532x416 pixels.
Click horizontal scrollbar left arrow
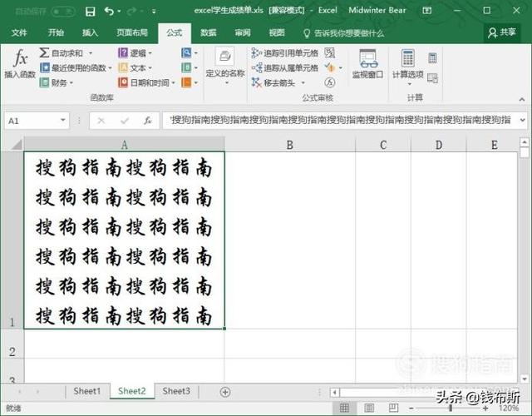pos(334,393)
